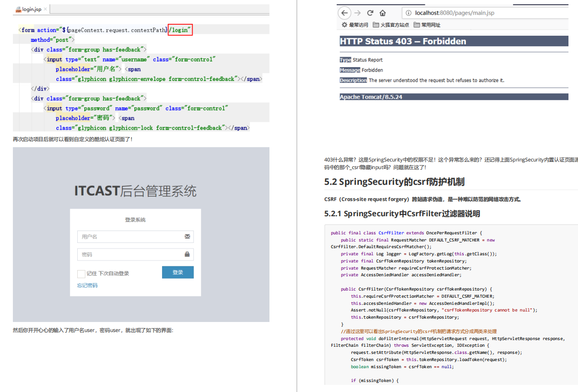
Task: Click the CSRF (Cross-site request forgery) sentence
Action: point(423,200)
